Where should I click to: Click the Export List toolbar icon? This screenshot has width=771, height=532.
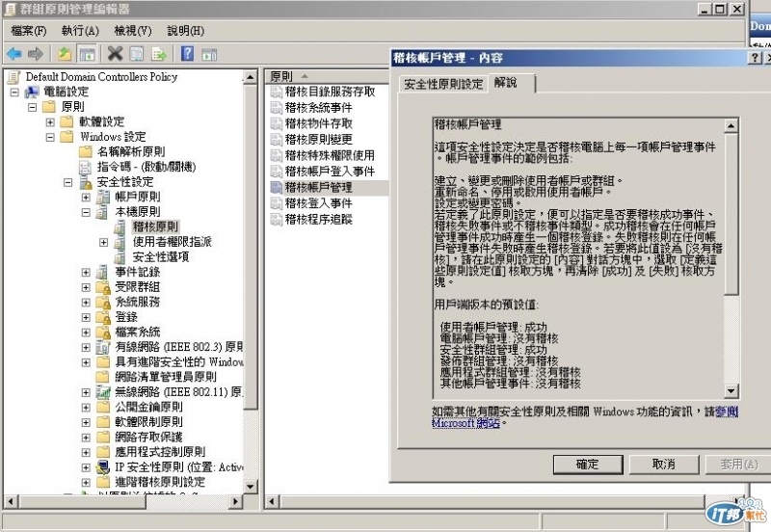click(x=159, y=54)
